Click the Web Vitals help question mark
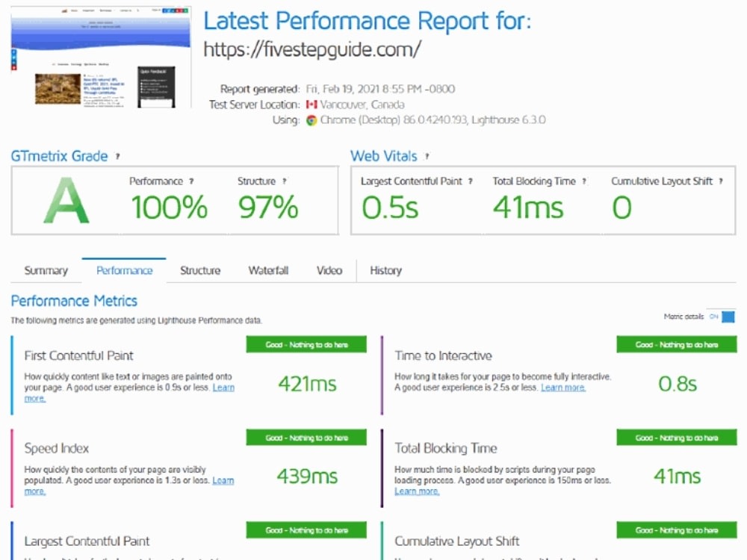Image resolution: width=747 pixels, height=560 pixels. 427,156
